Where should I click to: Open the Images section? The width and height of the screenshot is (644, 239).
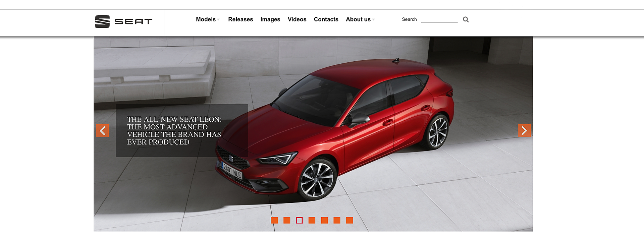pos(270,19)
